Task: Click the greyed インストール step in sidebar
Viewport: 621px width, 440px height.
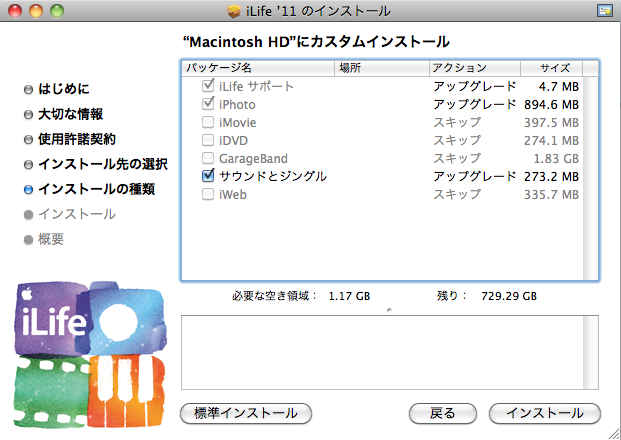Action: [x=77, y=214]
